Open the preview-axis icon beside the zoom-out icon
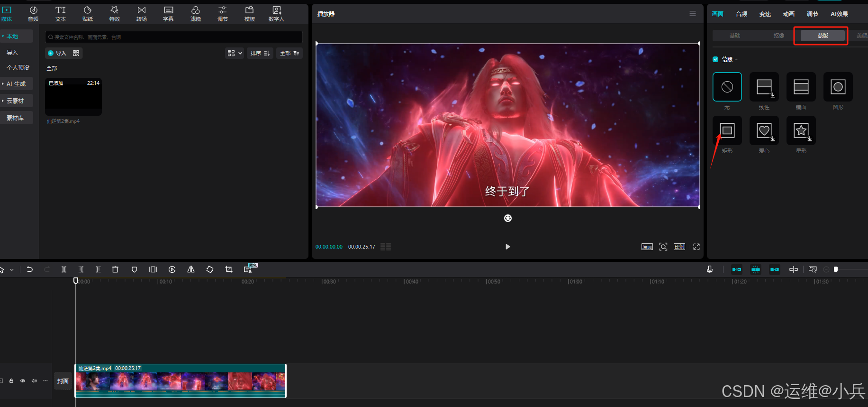Viewport: 868px width, 407px height. (x=813, y=269)
